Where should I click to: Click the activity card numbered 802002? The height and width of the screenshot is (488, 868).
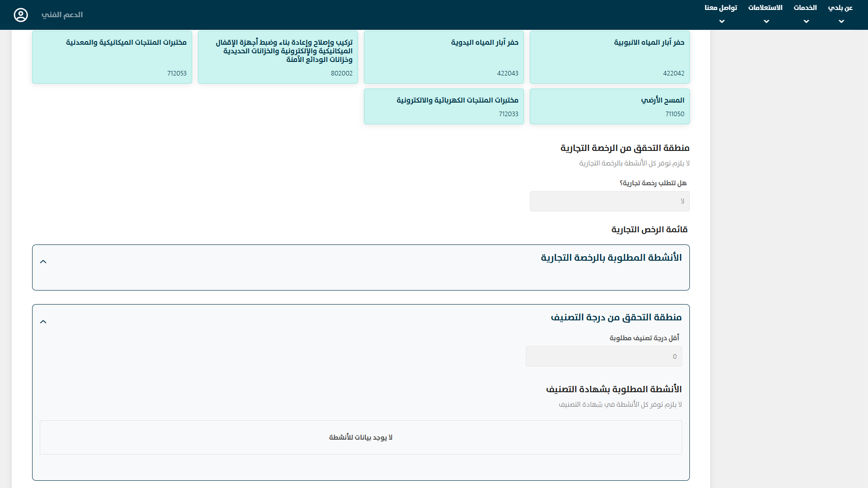click(x=278, y=57)
